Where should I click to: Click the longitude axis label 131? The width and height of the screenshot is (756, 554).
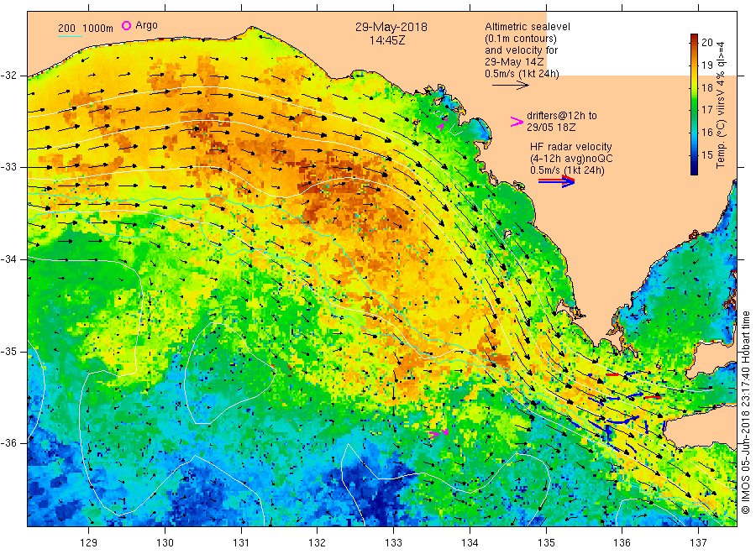[x=241, y=543]
